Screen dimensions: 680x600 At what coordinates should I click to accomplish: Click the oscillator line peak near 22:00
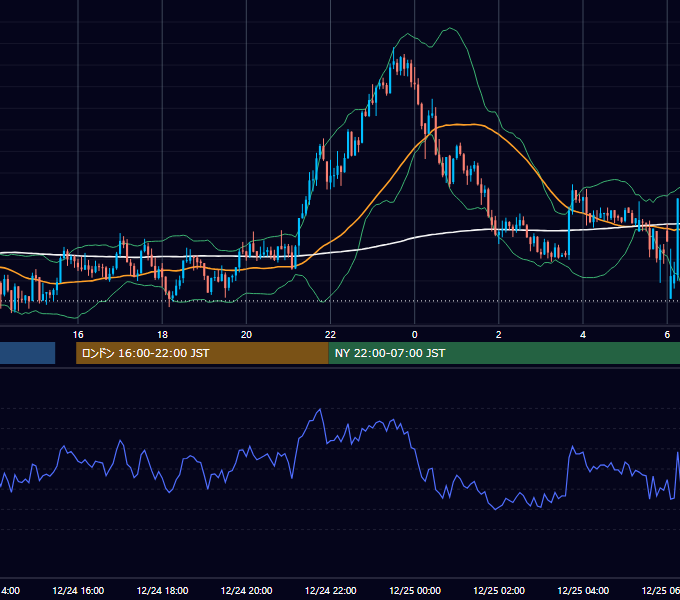click(320, 409)
